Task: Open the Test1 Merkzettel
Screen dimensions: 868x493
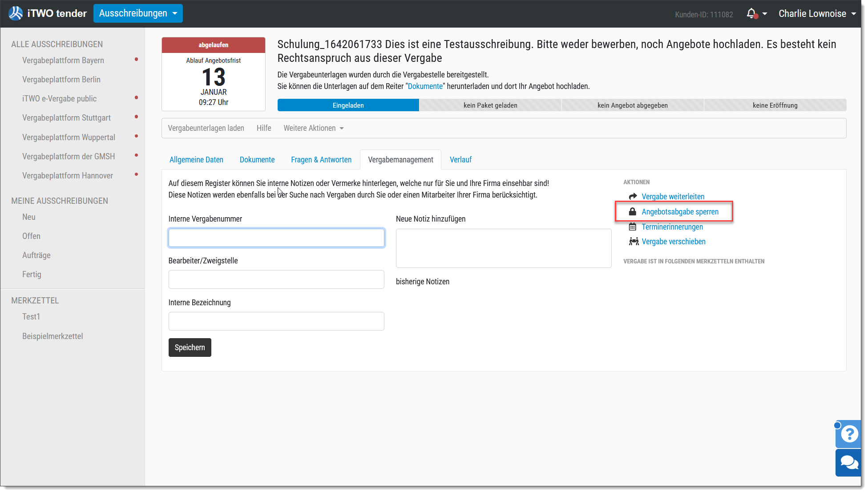Action: tap(31, 316)
